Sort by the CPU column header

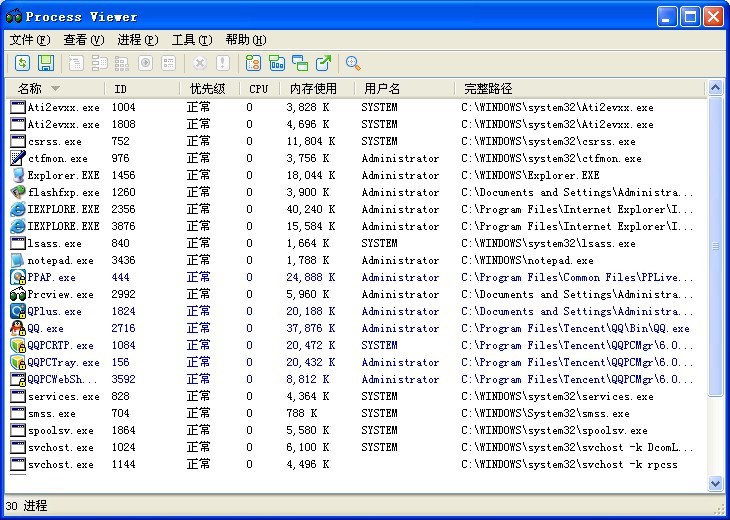(258, 89)
